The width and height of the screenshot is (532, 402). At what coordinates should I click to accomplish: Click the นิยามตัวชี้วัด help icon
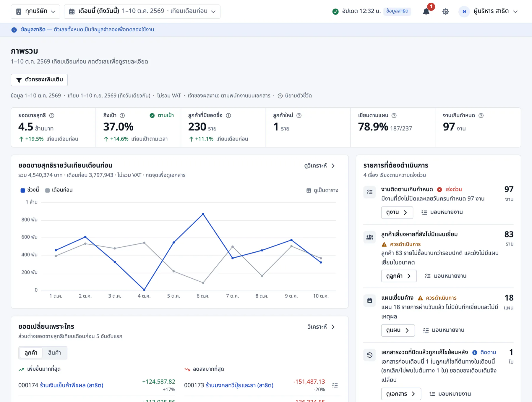click(x=280, y=96)
